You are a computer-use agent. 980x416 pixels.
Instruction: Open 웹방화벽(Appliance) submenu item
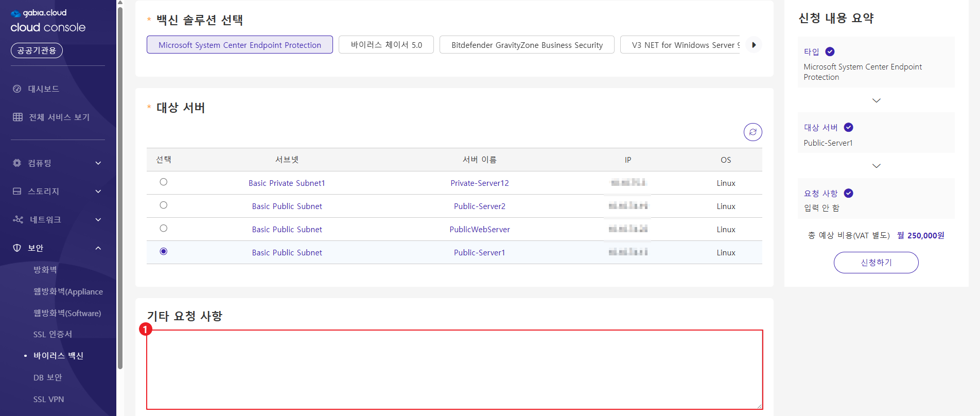click(x=68, y=291)
